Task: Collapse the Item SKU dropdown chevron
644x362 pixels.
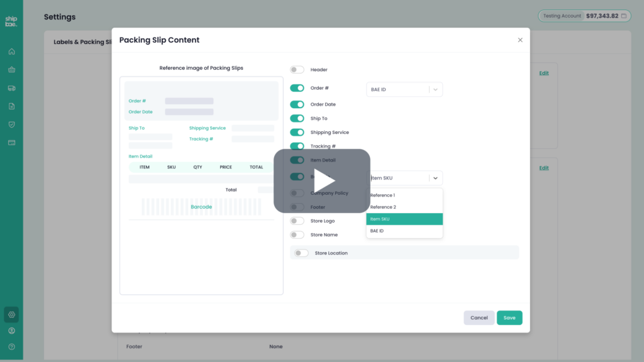Action: (x=435, y=178)
